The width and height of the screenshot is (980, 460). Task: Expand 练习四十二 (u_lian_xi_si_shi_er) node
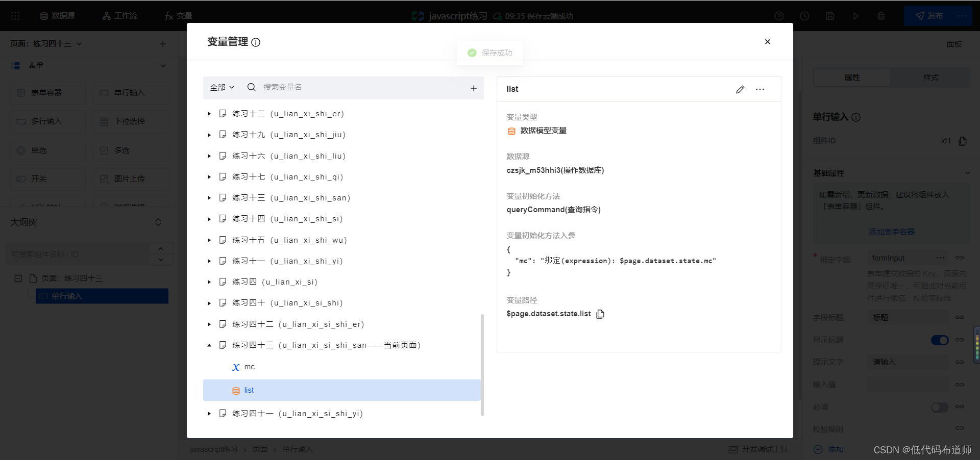pyautogui.click(x=209, y=324)
